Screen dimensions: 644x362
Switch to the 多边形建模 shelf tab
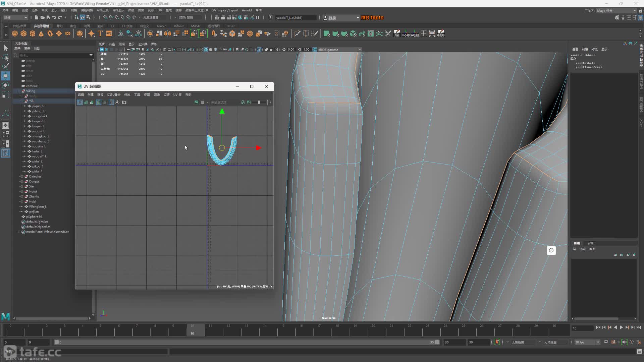[42, 26]
